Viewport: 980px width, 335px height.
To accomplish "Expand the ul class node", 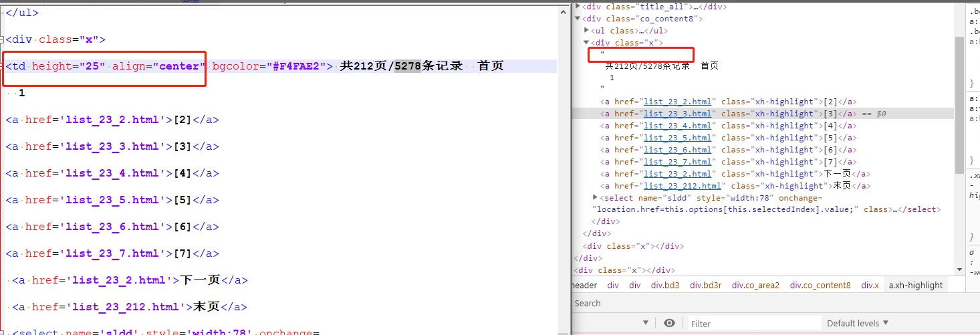I will (x=586, y=31).
